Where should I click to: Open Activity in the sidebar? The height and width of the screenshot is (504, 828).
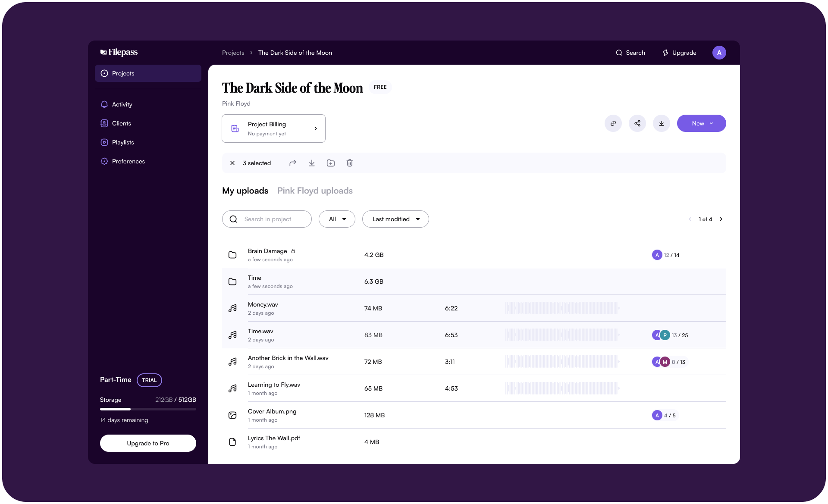pos(122,104)
